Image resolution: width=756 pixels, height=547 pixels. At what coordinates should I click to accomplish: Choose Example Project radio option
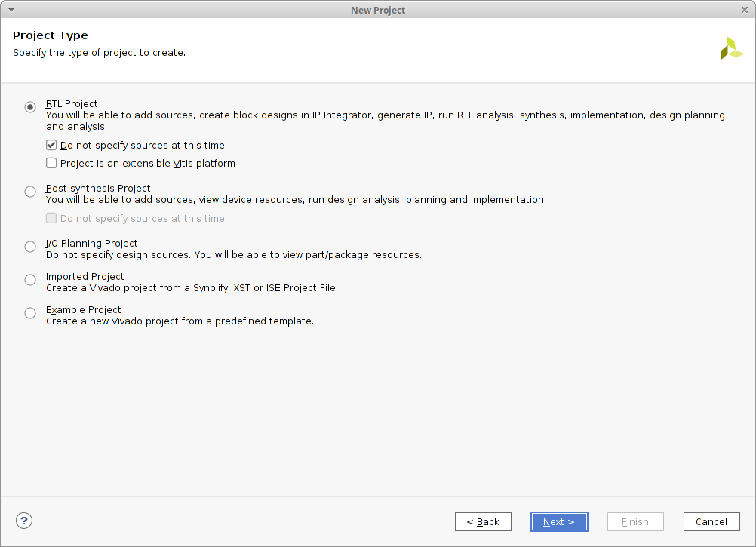click(x=30, y=313)
